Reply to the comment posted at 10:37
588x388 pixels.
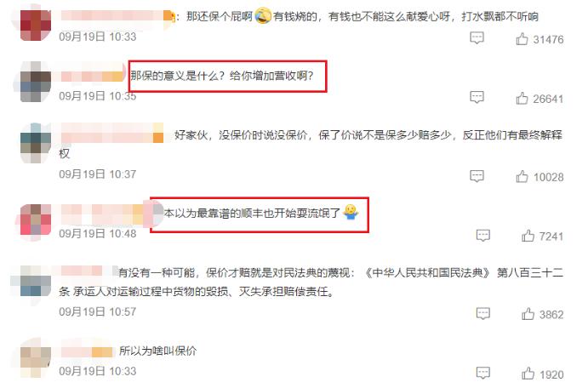[477, 175]
